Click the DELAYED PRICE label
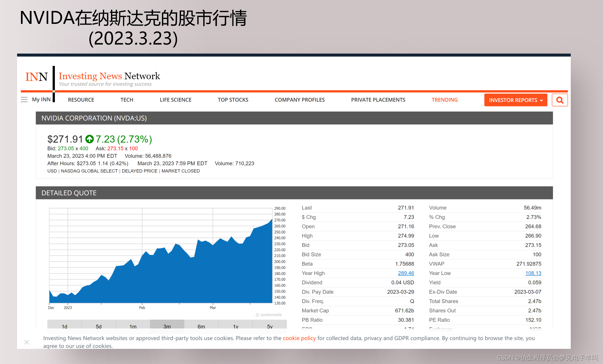This screenshot has height=364, width=603. (140, 171)
